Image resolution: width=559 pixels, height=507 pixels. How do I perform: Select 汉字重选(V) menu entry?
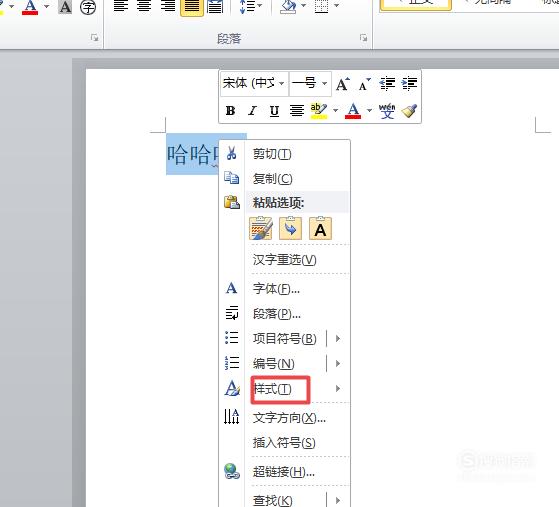click(284, 260)
